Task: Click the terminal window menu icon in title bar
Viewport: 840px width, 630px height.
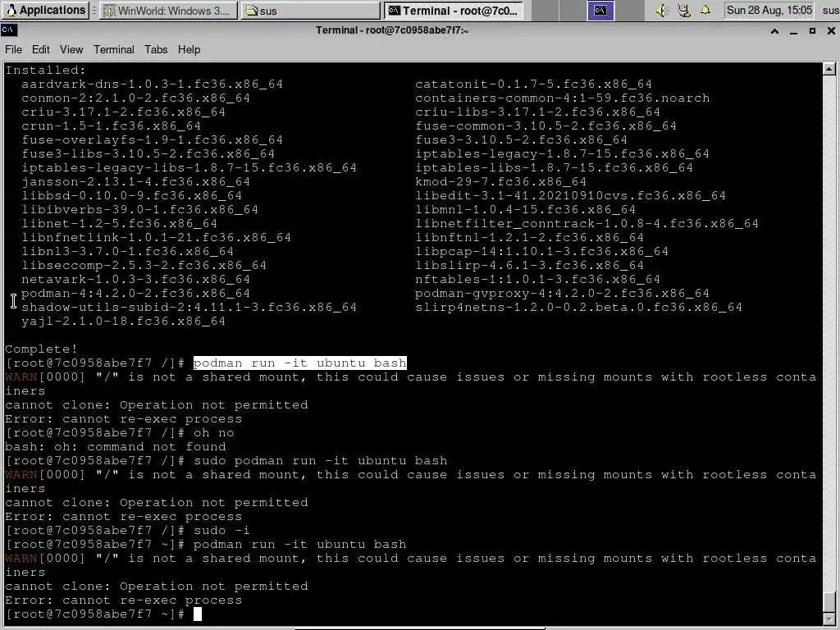Action: [8, 30]
